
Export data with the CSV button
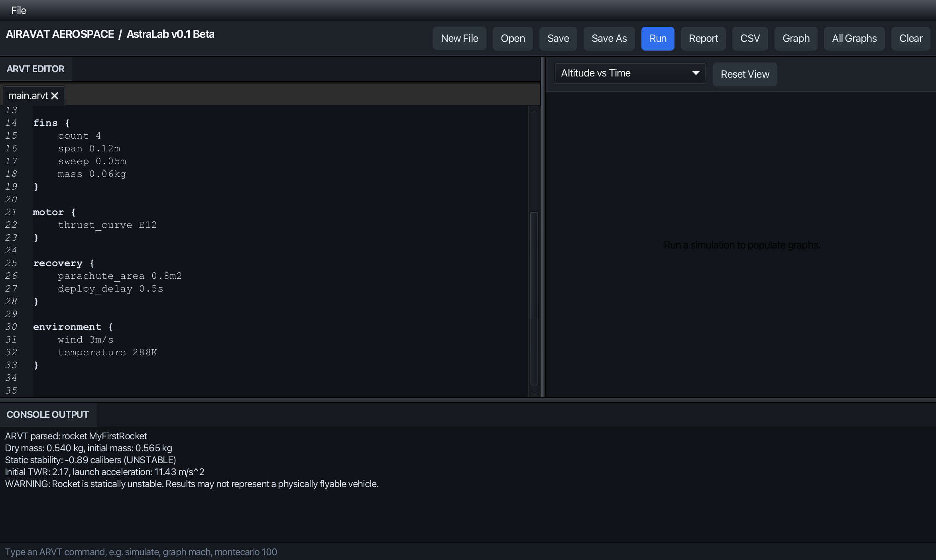tap(750, 39)
